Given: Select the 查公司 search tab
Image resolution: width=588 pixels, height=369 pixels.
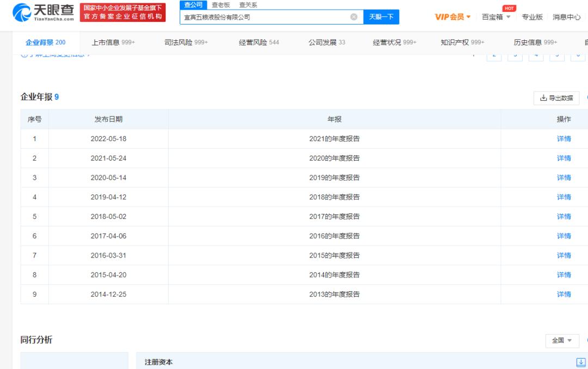Looking at the screenshot, I should 193,5.
